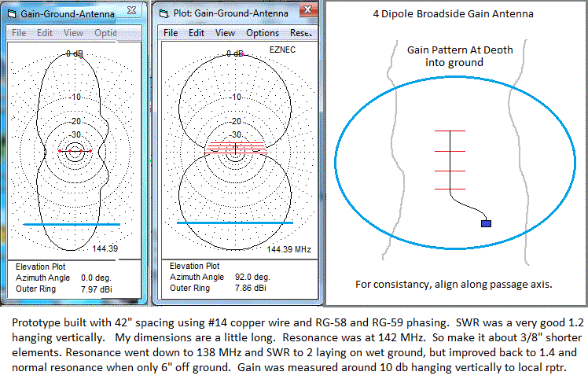This screenshot has height=379, width=588.
Task: Open File menu in right Plot window
Action: (x=170, y=33)
